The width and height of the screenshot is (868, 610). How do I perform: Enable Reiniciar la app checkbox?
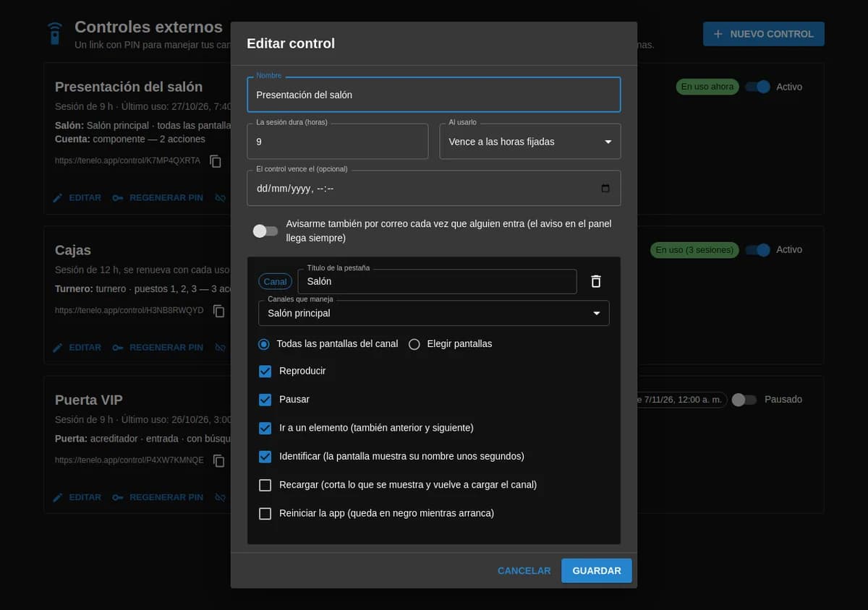[x=265, y=514]
